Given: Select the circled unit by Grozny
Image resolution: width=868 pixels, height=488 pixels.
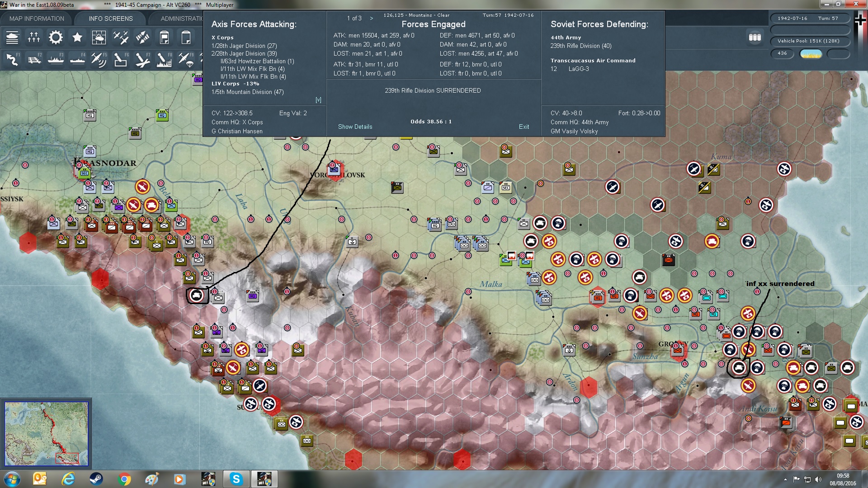Looking at the screenshot, I should pos(739,367).
